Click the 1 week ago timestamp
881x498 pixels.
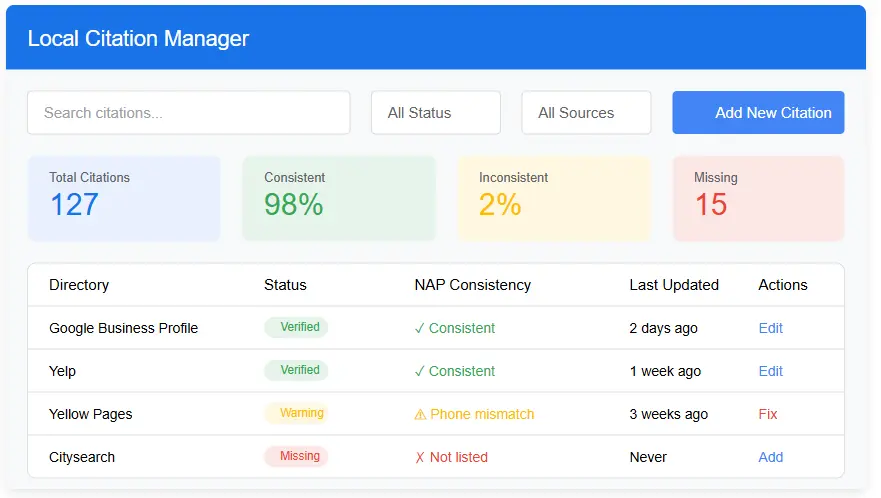click(x=665, y=371)
